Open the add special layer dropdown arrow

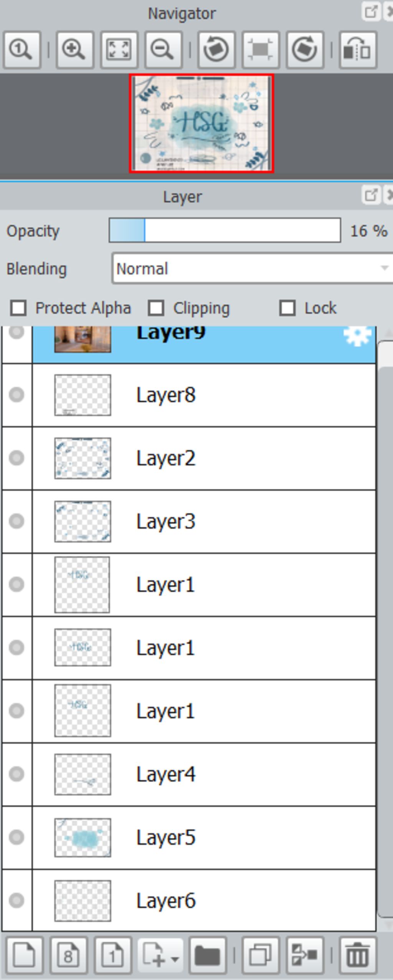[175, 959]
